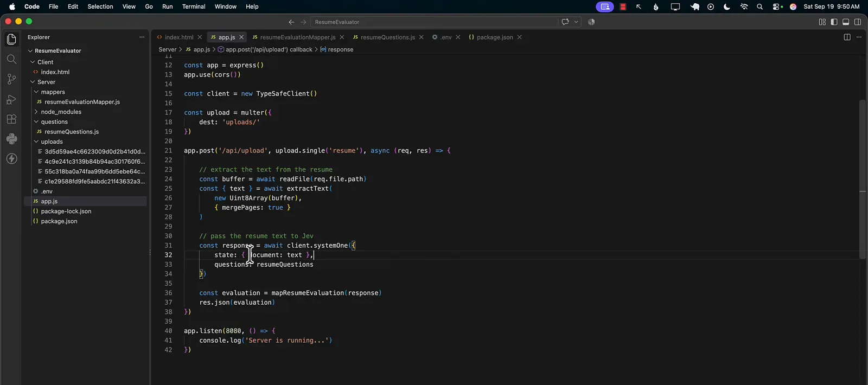This screenshot has width=868, height=385.
Task: Open the Extensions view
Action: pyautogui.click(x=11, y=119)
